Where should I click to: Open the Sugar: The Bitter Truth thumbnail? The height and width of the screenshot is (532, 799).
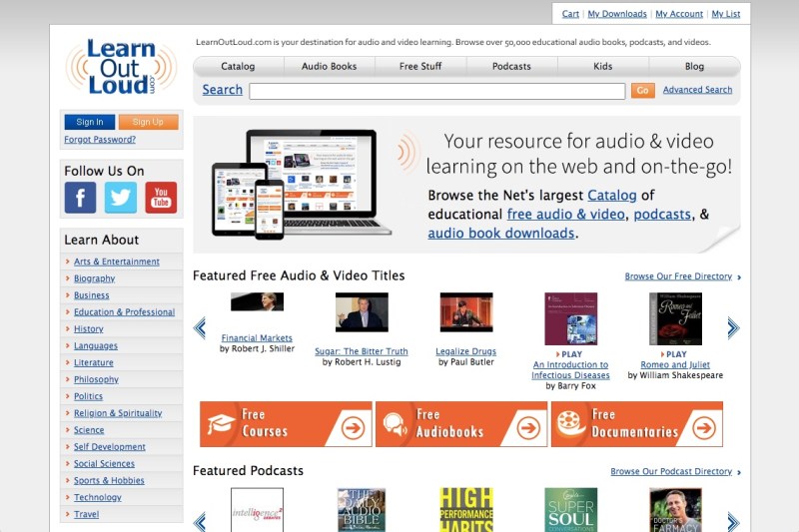pyautogui.click(x=362, y=312)
